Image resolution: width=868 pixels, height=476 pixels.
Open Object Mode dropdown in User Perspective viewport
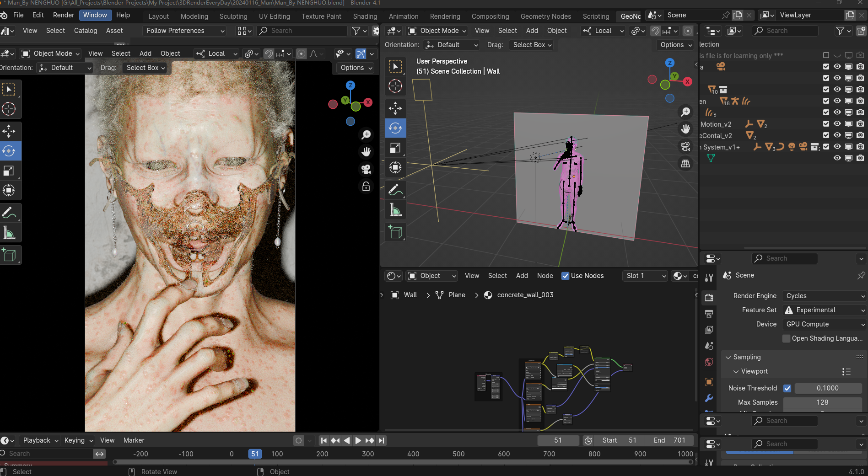pyautogui.click(x=437, y=31)
